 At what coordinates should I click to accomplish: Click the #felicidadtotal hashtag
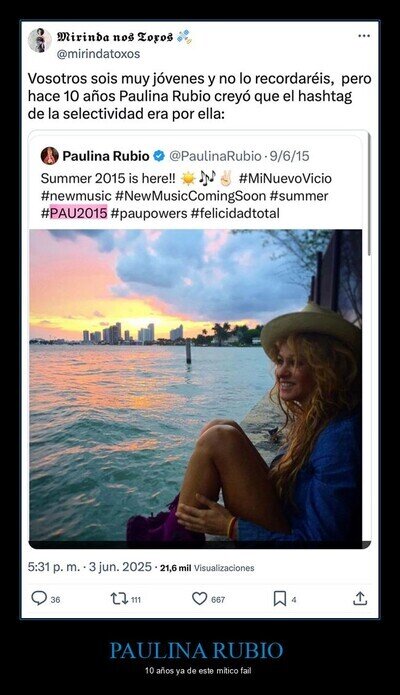(235, 213)
